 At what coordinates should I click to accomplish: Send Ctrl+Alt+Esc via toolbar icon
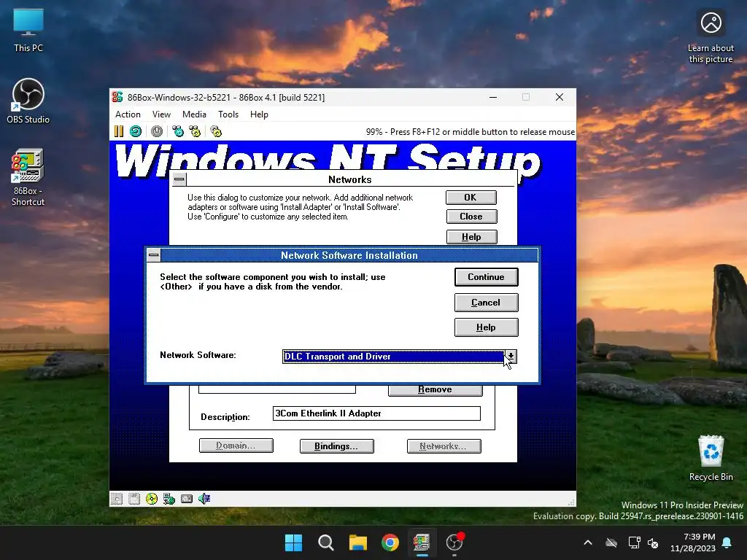[195, 131]
